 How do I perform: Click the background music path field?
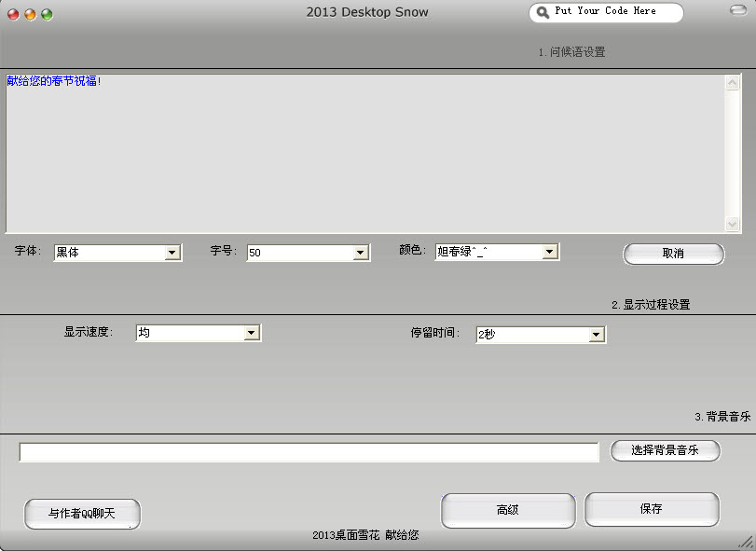tap(309, 452)
